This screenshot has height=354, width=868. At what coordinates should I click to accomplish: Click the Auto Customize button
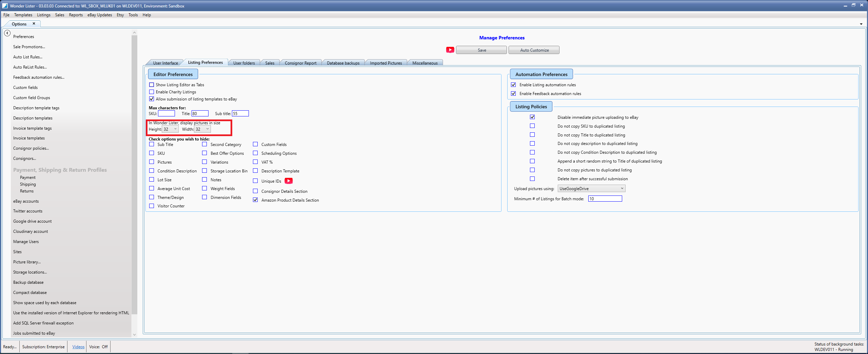[x=534, y=50]
